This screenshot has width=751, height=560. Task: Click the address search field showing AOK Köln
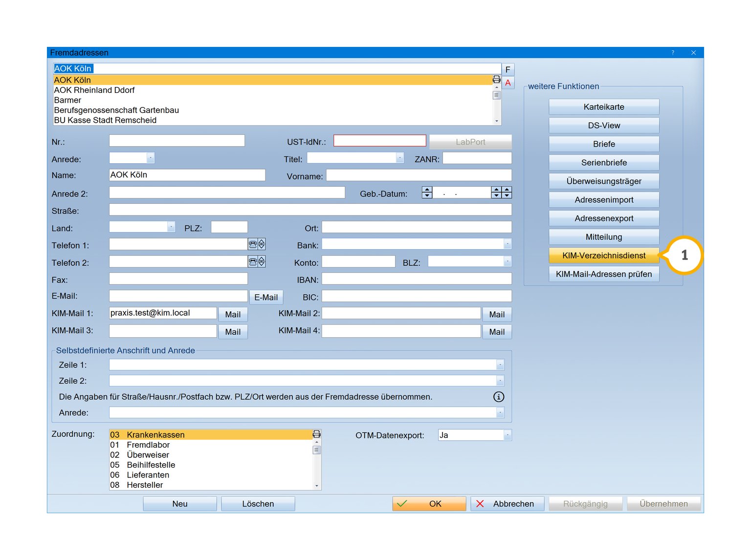coord(277,68)
